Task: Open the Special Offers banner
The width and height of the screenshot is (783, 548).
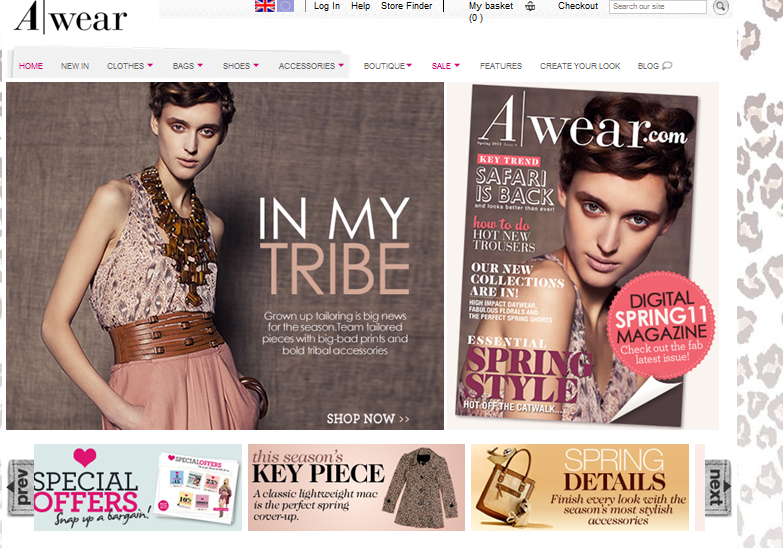Action: click(138, 488)
